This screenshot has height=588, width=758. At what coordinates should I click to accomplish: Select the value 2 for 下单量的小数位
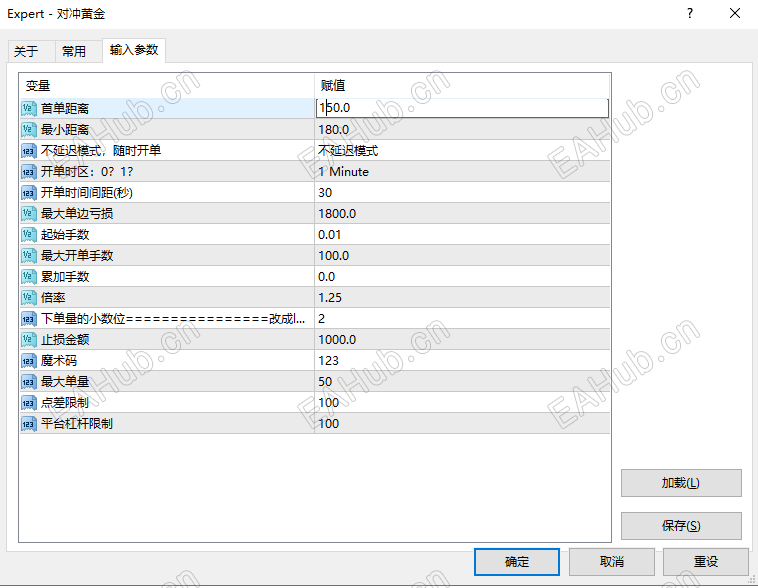(321, 319)
